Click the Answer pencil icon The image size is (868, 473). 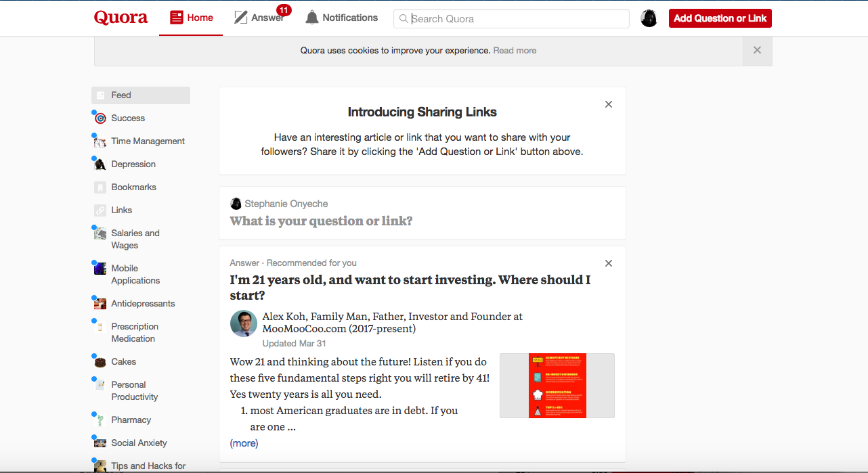[x=241, y=18]
